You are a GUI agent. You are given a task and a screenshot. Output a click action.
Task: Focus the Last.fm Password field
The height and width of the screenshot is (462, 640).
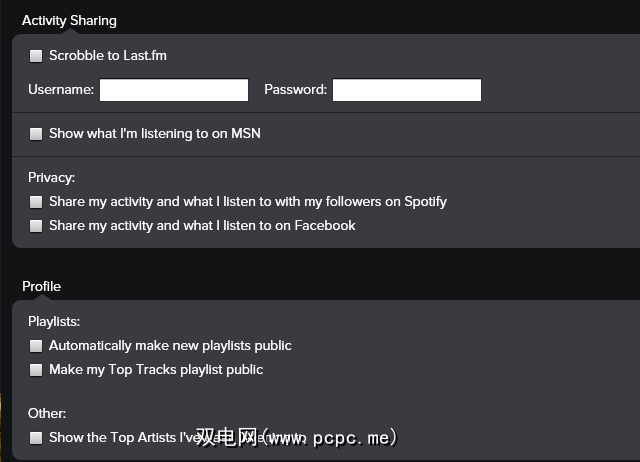pos(406,90)
